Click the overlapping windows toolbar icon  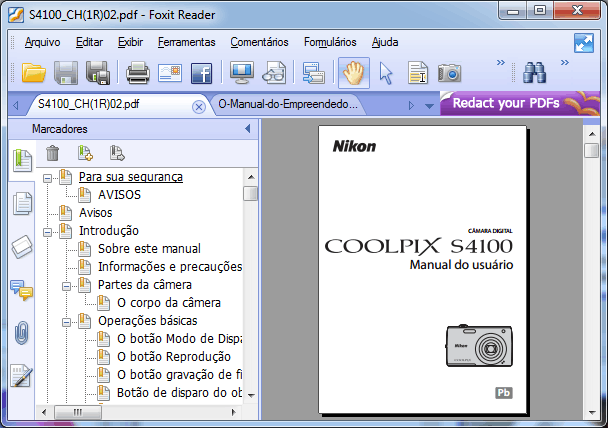[314, 73]
